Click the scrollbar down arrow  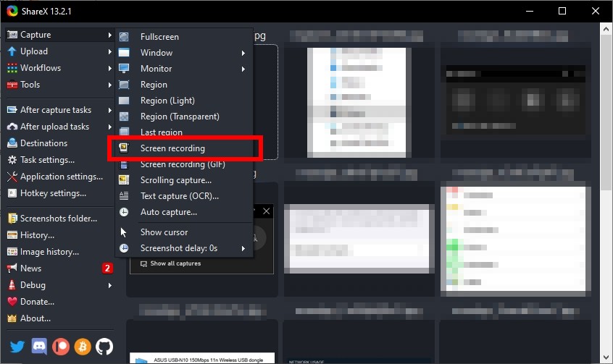pyautogui.click(x=606, y=357)
